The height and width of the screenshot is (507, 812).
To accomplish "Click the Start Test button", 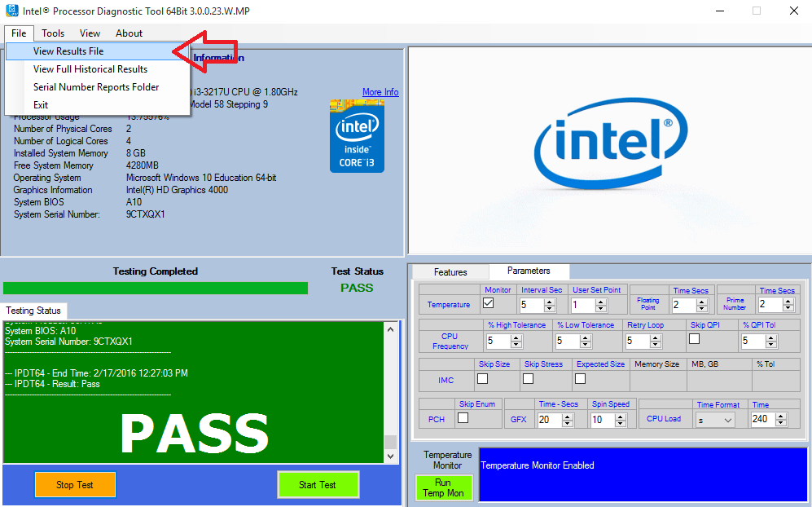I will click(318, 485).
